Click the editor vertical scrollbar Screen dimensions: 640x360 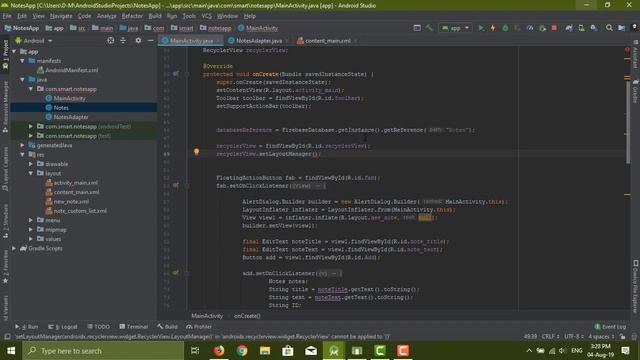point(628,122)
